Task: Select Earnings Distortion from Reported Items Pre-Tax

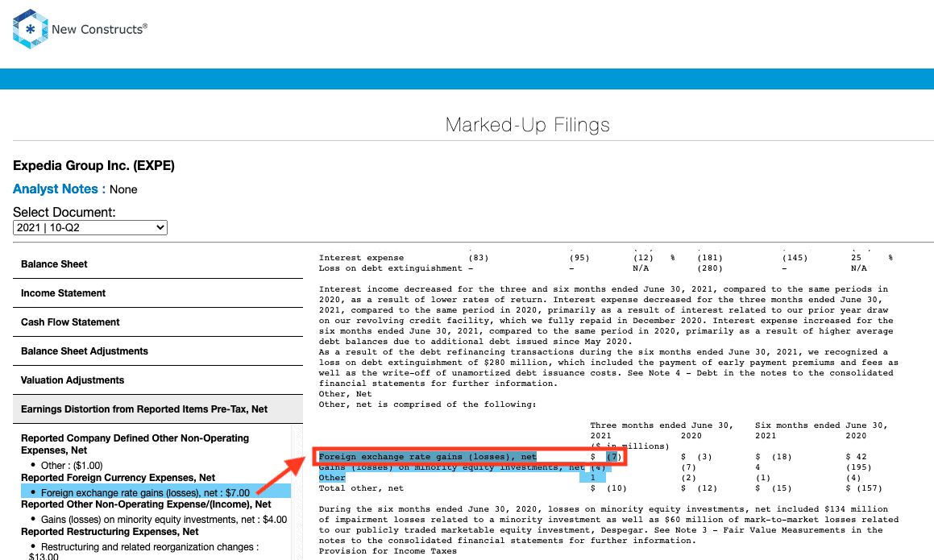Action: point(158,409)
